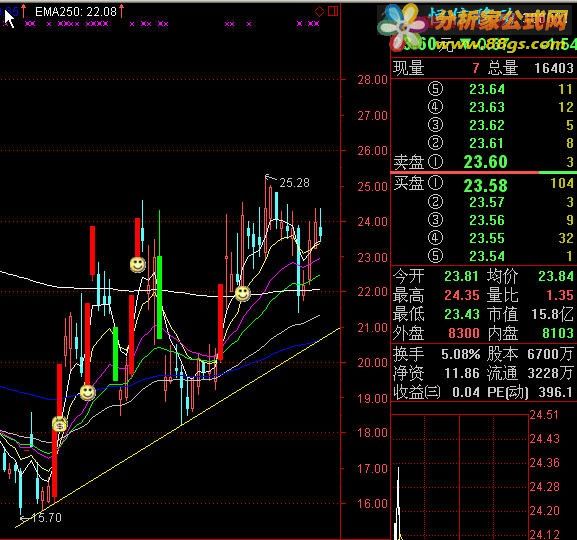
Task: Click the diamond icon above the chart
Action: pos(319,12)
